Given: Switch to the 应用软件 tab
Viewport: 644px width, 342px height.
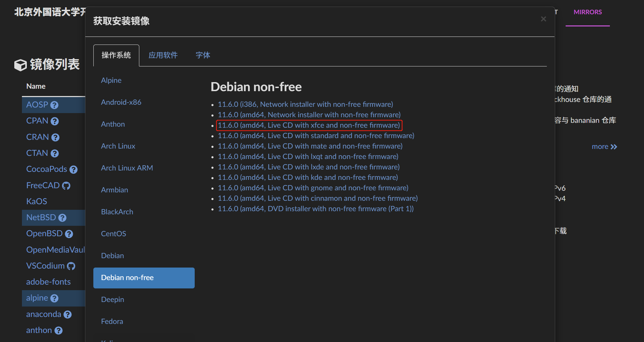Looking at the screenshot, I should 163,55.
